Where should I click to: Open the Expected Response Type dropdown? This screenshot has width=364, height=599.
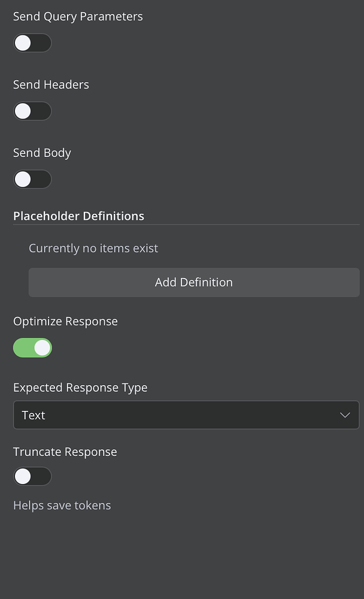pyautogui.click(x=186, y=415)
